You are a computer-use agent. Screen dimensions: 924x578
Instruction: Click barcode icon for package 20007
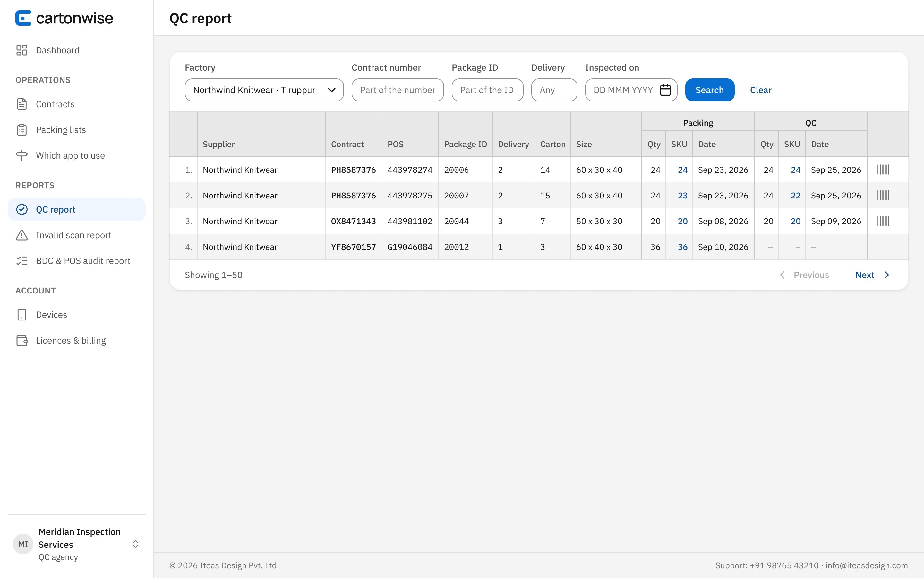click(x=883, y=195)
